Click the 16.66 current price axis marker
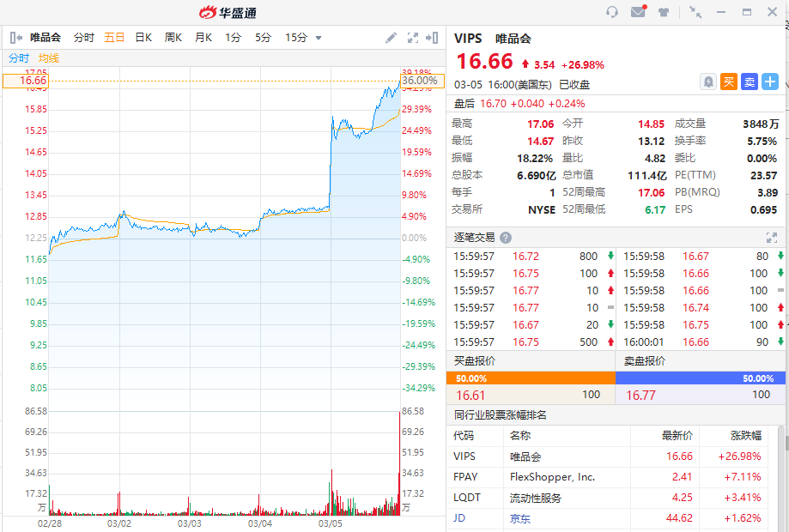 [x=25, y=81]
